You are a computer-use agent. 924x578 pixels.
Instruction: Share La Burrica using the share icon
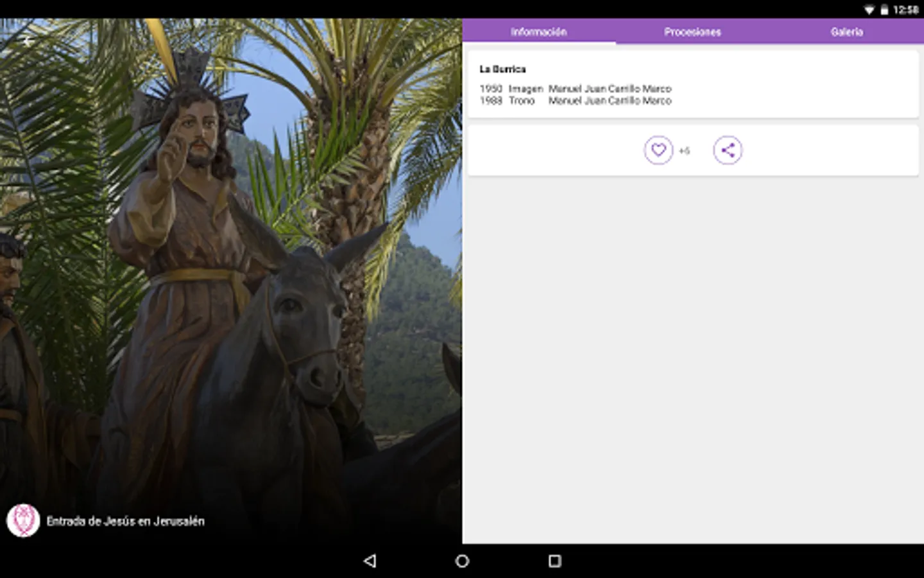[x=728, y=150]
